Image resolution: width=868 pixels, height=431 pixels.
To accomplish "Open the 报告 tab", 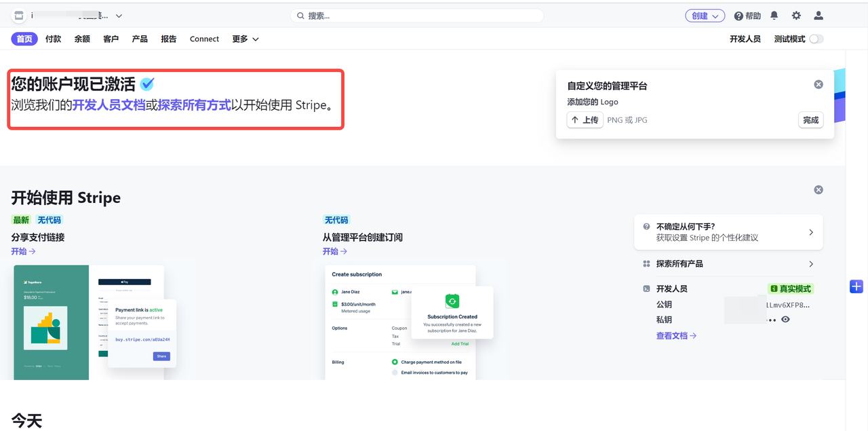I will point(169,39).
